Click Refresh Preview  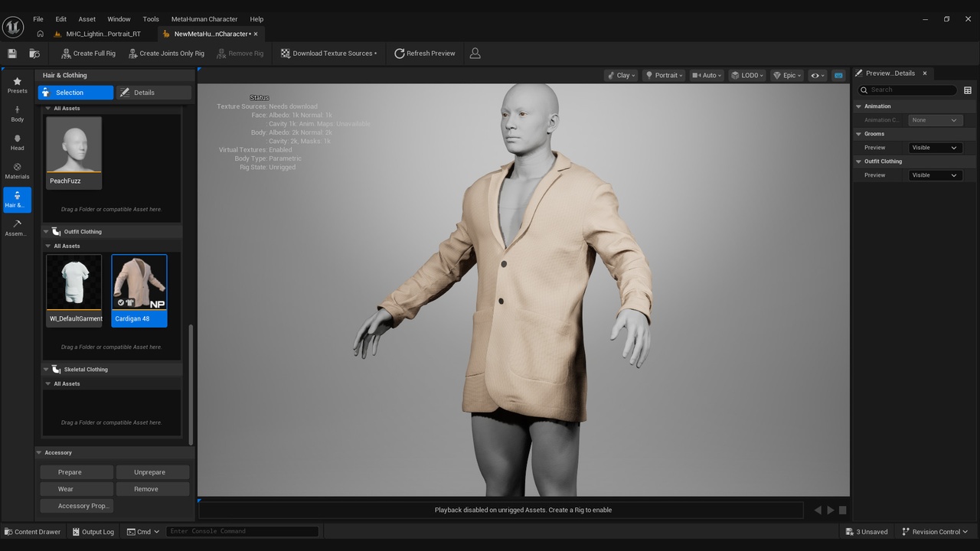pyautogui.click(x=425, y=54)
